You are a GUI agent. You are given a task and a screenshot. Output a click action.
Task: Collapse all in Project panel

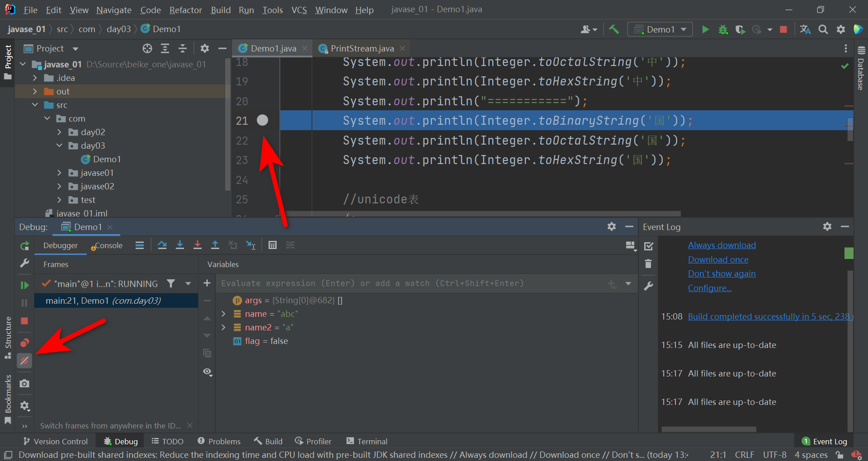coord(183,48)
